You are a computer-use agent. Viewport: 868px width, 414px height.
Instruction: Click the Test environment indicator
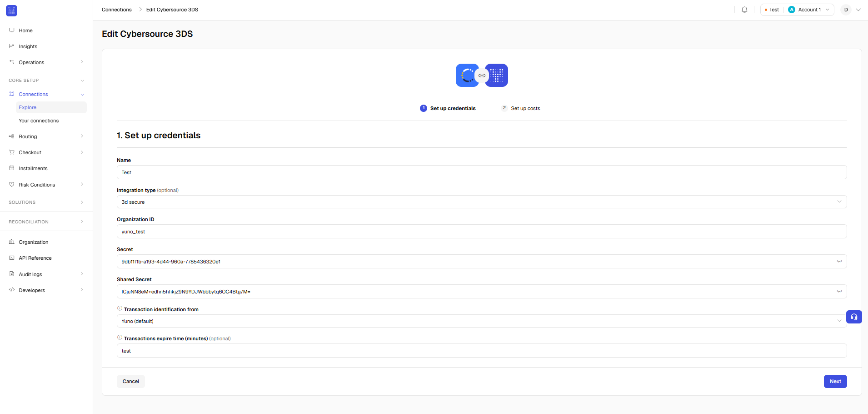click(x=772, y=10)
